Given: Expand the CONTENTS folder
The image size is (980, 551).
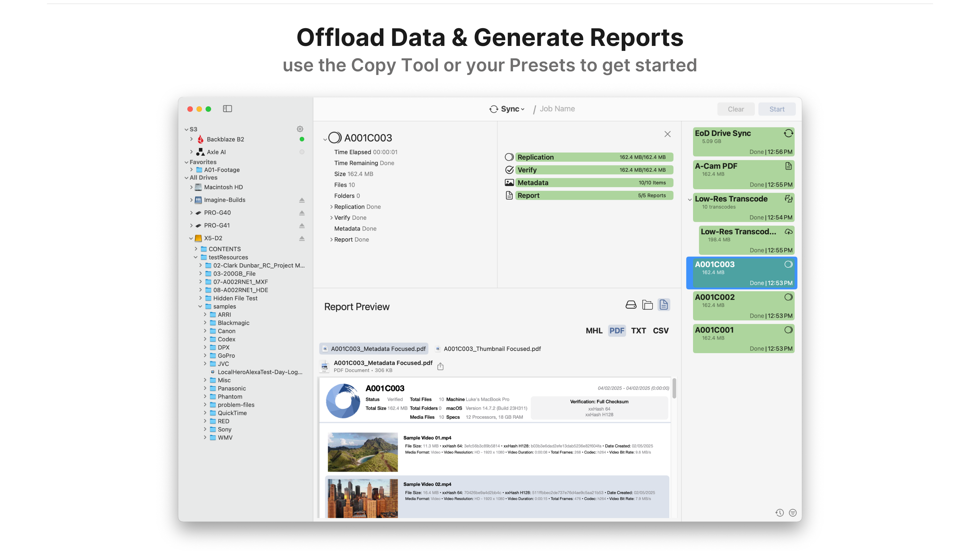Looking at the screenshot, I should pyautogui.click(x=196, y=249).
